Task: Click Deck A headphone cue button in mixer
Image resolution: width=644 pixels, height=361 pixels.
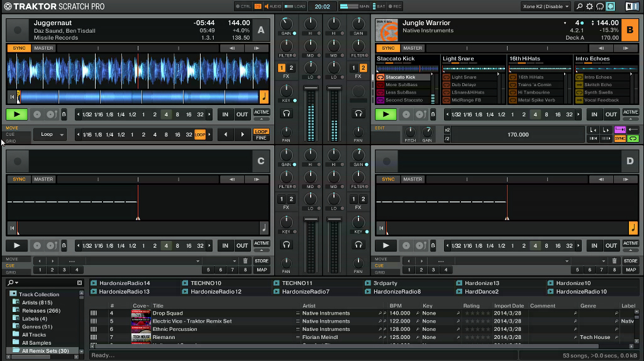Action: coord(286,113)
